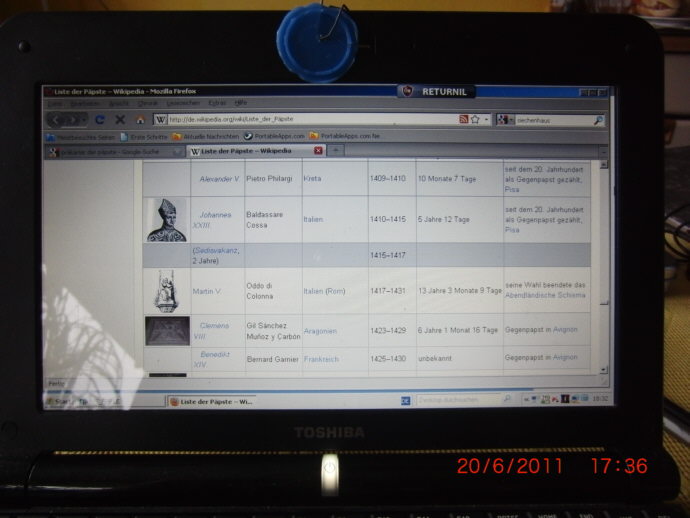Screen dimensions: 690x518
Task: Open a new tab with plus button
Action: tap(336, 150)
